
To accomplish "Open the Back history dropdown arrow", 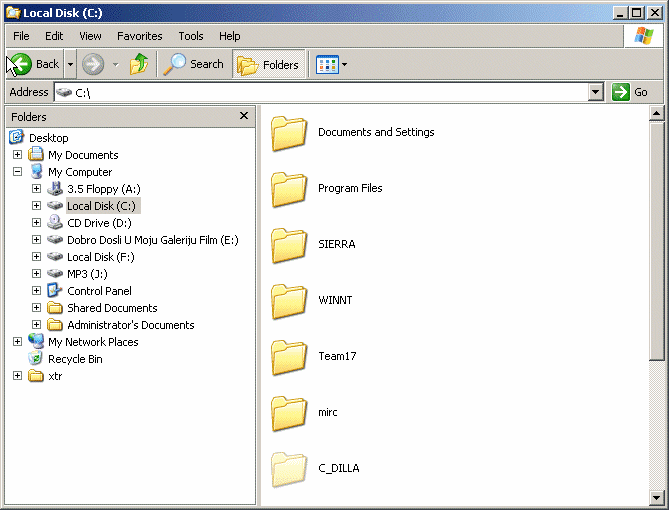I will coord(70,65).
